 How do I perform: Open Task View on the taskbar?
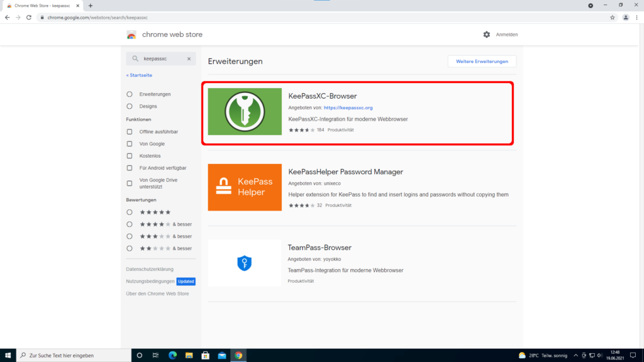click(156, 356)
